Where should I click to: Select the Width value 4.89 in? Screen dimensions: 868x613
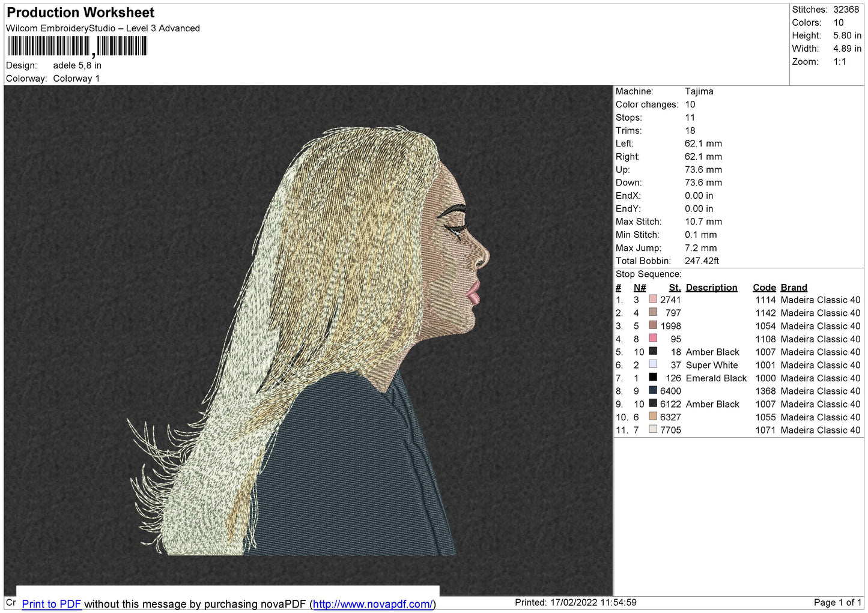click(x=847, y=49)
